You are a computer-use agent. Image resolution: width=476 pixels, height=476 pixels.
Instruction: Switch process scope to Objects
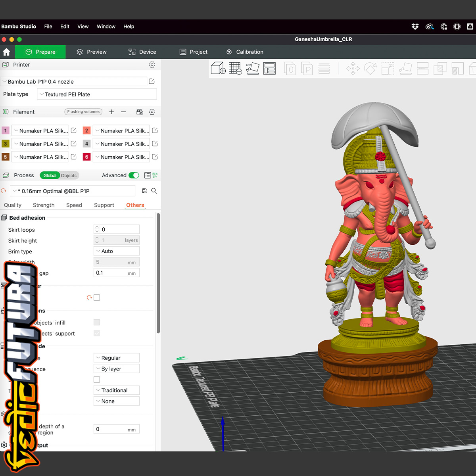(69, 175)
